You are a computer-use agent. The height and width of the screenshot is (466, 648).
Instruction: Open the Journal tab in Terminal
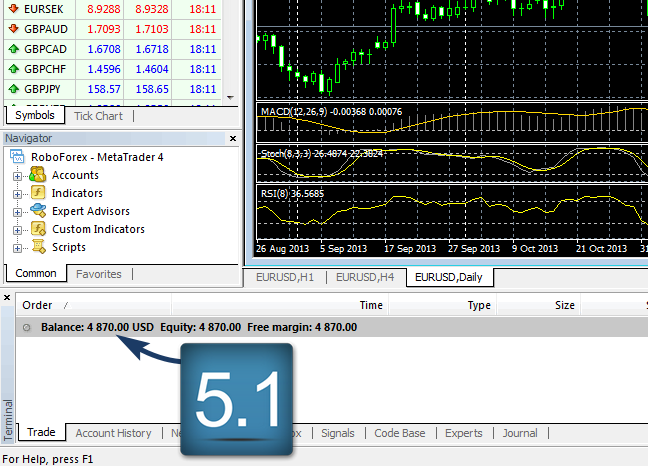[519, 433]
